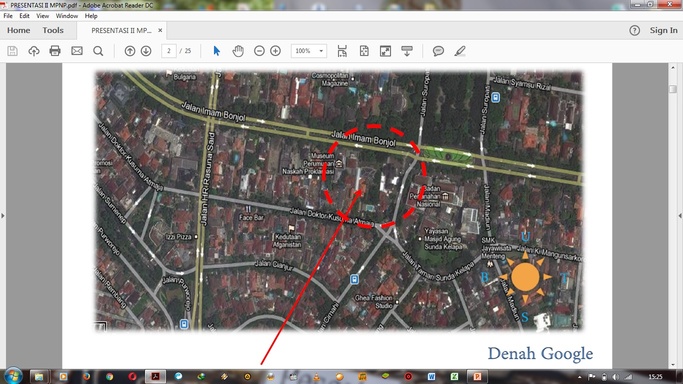683x384 pixels.
Task: Choose the Selection arrow tool
Action: [x=216, y=51]
